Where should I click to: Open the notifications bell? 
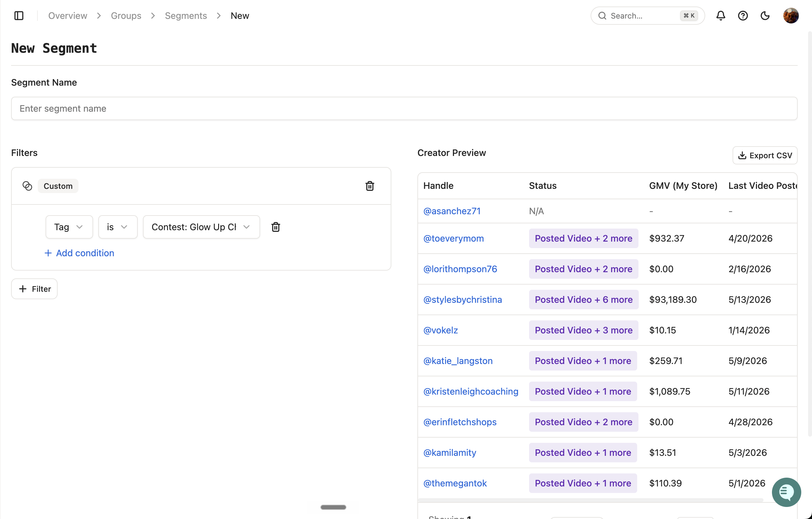721,16
